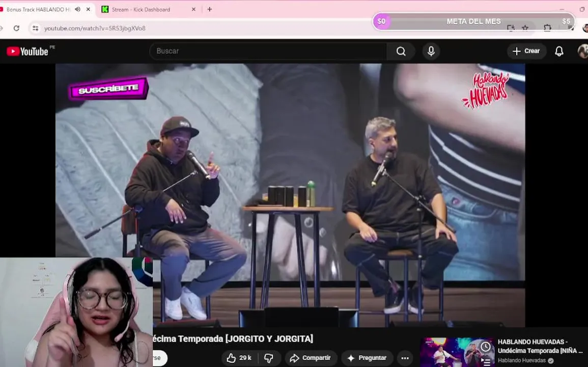The image size is (588, 367).
Task: Click the youtube.com address bar URL
Action: point(95,28)
